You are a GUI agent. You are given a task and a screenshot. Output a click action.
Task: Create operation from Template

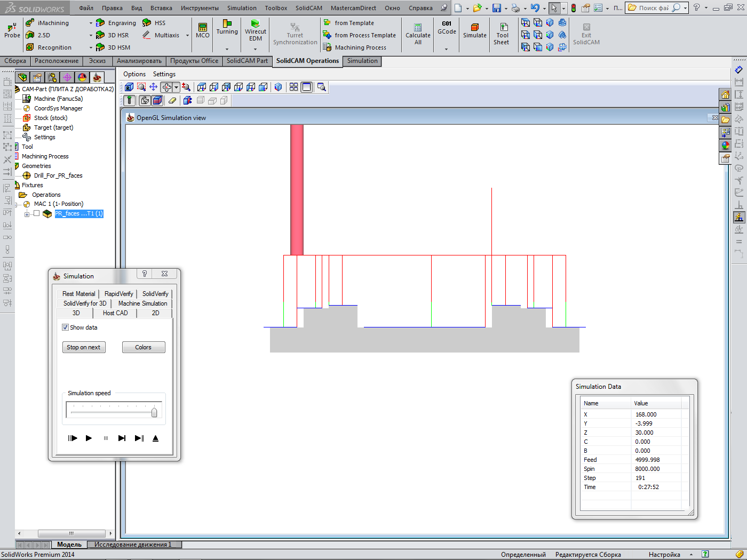348,23
